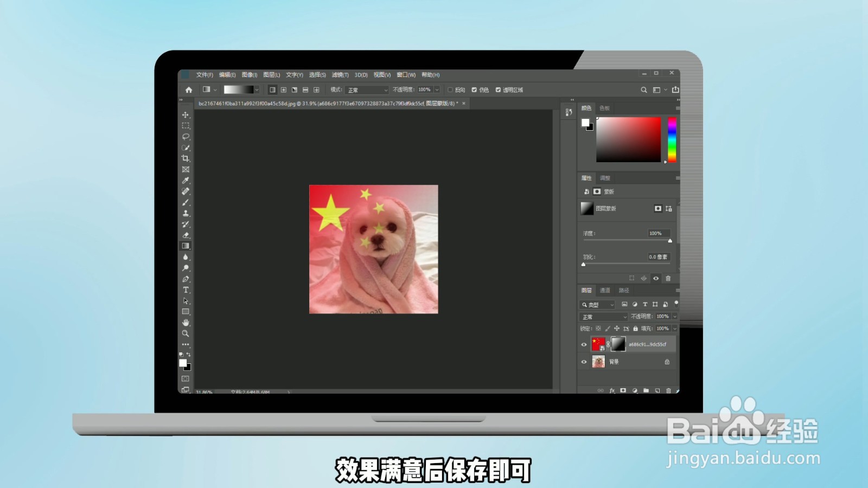Click the gradient preview bar in options bar

pos(239,90)
